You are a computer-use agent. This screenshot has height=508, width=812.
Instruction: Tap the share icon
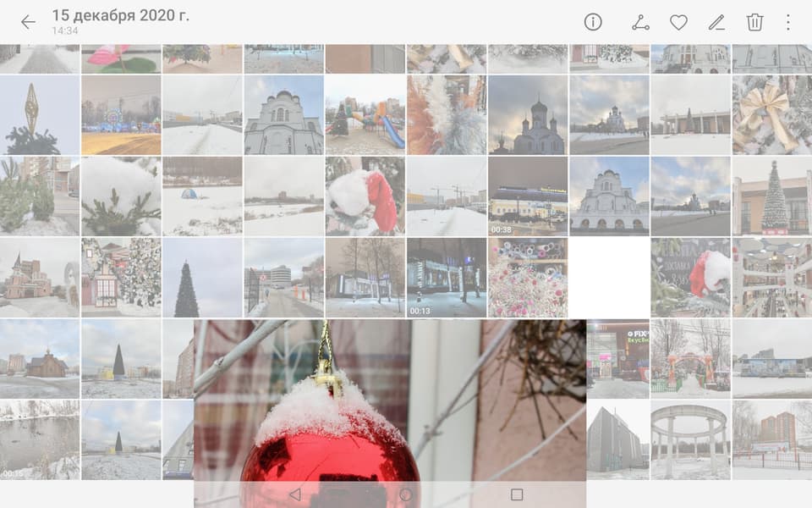coord(640,22)
